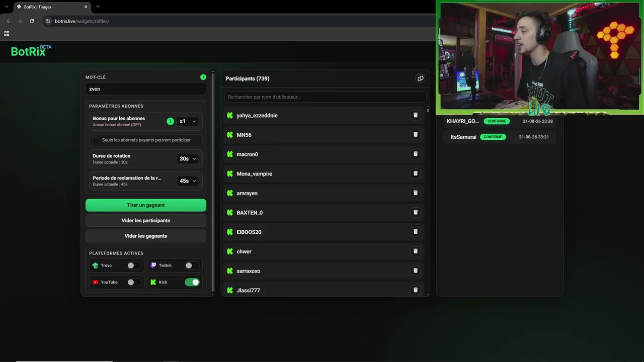The image size is (644, 362).
Task: Open subscriber bonus x1 dropdown
Action: tap(188, 121)
